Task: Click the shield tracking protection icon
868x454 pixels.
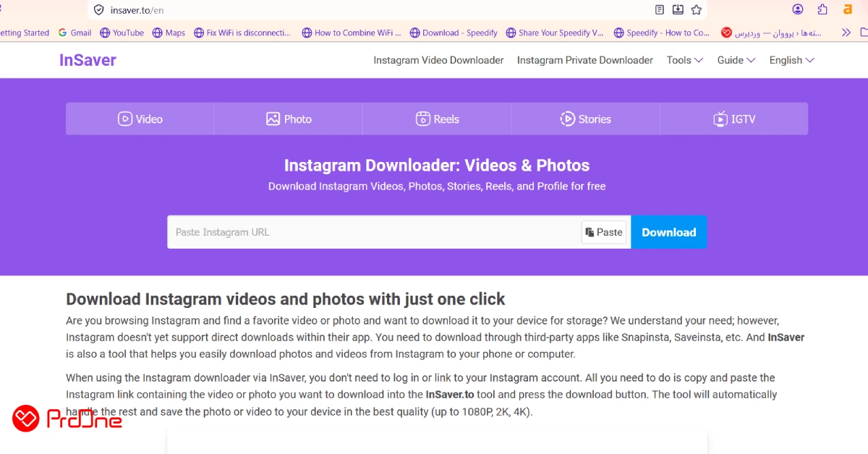Action: click(99, 10)
